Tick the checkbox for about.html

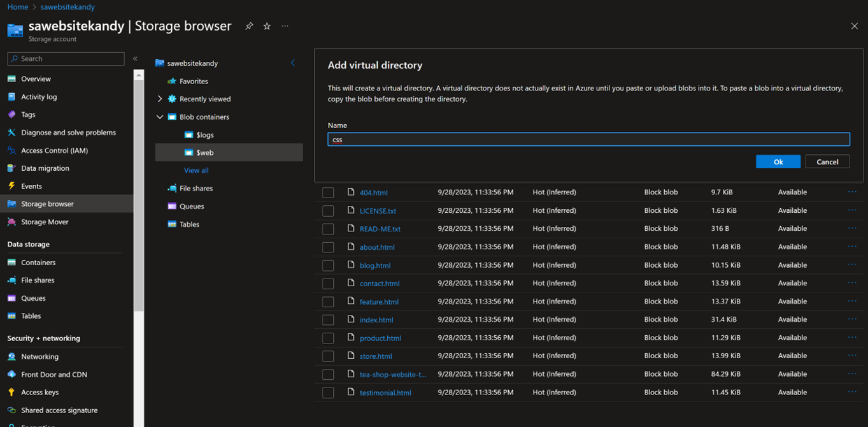(x=328, y=247)
